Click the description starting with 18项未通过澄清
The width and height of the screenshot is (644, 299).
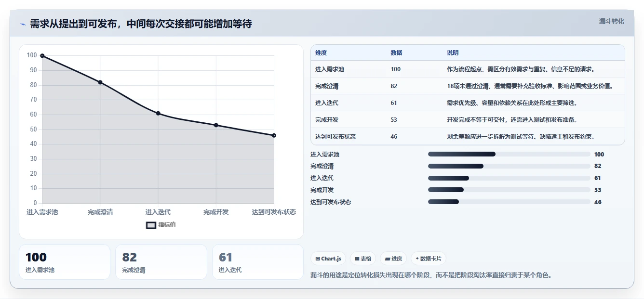(530, 86)
